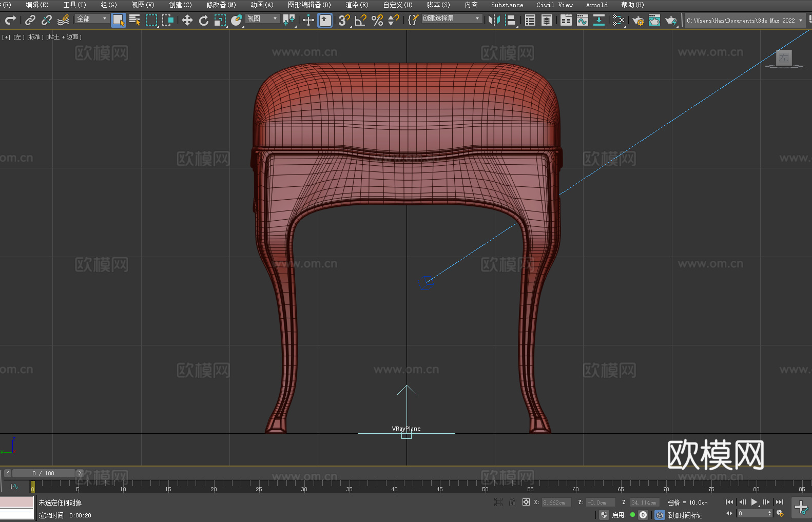812x522 pixels.
Task: Go to end frame button
Action: pyautogui.click(x=779, y=502)
